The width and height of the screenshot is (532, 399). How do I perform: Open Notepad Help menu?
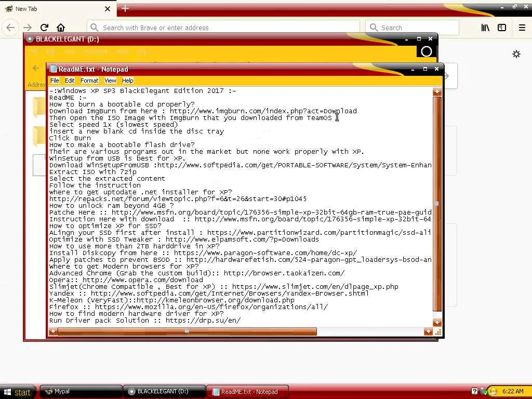pyautogui.click(x=128, y=81)
